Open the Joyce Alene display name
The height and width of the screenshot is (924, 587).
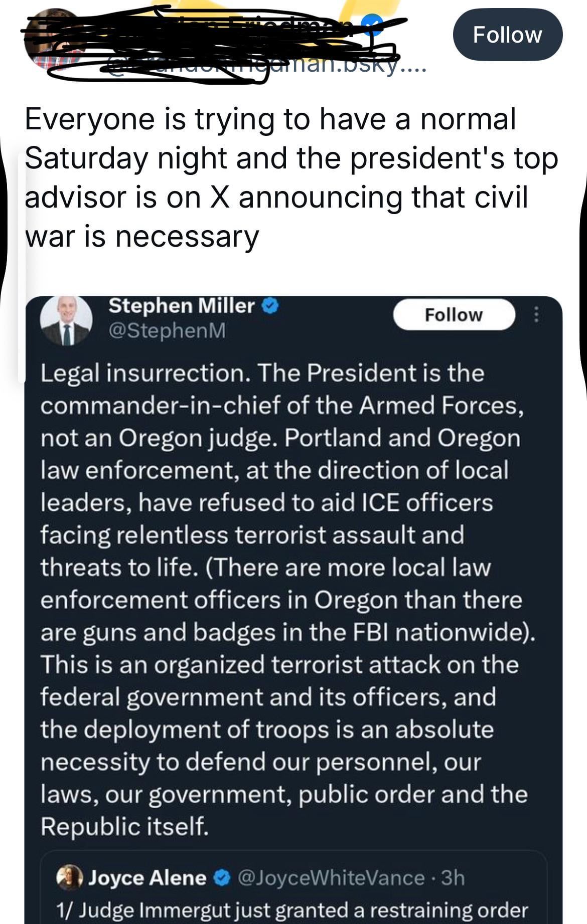pos(148,878)
